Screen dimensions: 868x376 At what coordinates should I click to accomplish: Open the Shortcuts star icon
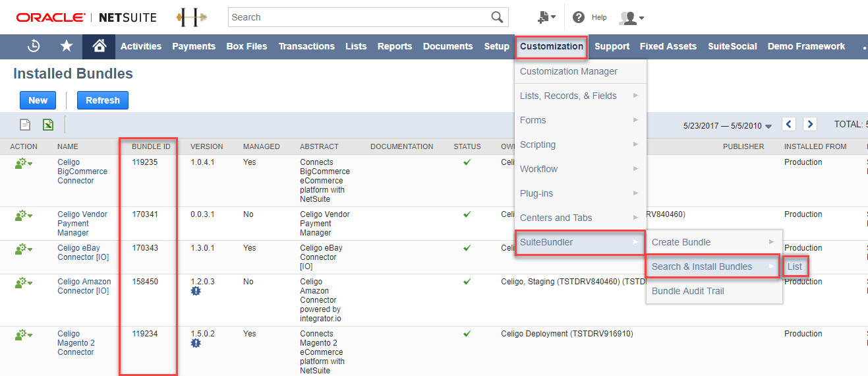tap(67, 46)
